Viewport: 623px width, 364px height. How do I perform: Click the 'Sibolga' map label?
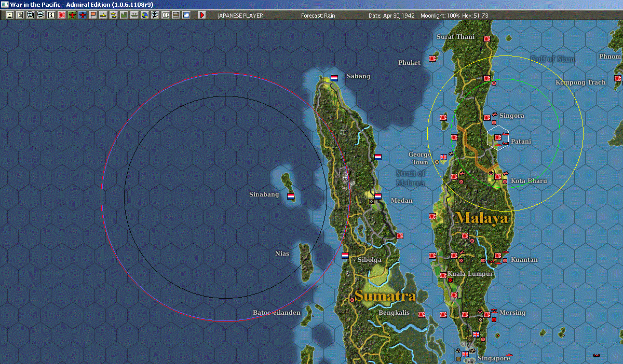[x=369, y=259]
